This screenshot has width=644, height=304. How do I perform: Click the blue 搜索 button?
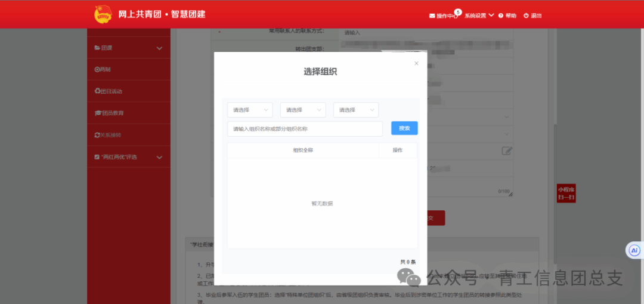pyautogui.click(x=404, y=128)
